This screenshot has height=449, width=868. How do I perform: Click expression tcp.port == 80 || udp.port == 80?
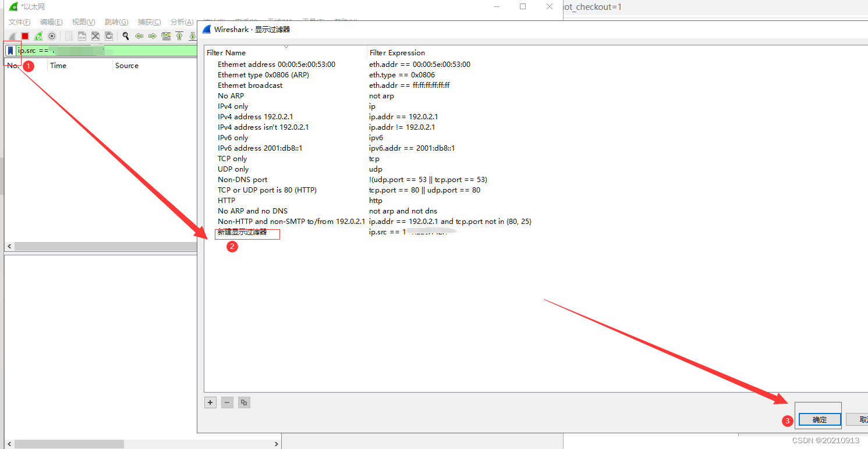[424, 190]
